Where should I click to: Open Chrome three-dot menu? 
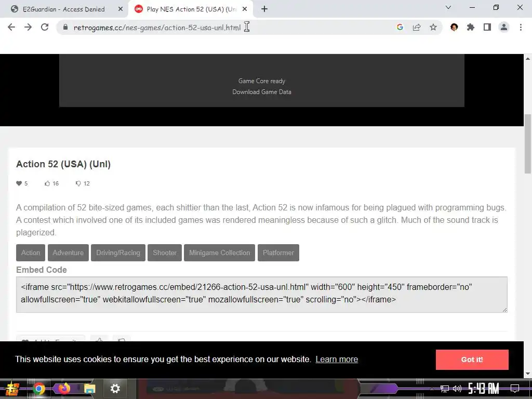(521, 27)
